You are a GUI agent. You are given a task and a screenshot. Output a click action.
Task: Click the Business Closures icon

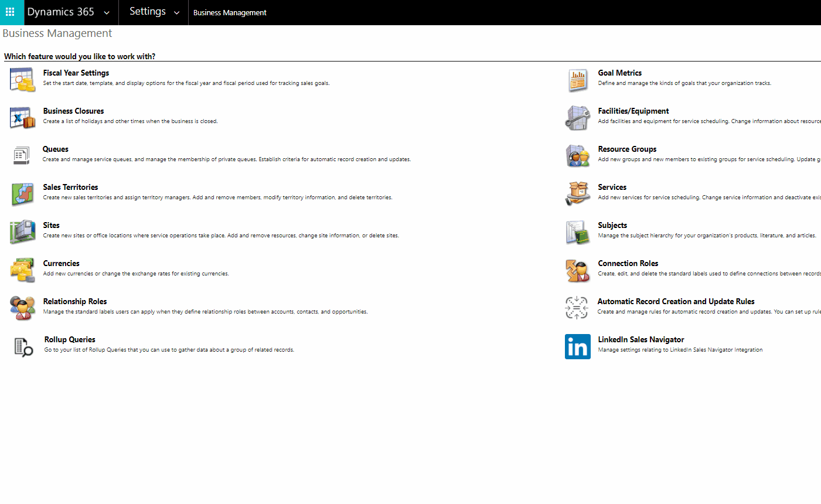22,118
